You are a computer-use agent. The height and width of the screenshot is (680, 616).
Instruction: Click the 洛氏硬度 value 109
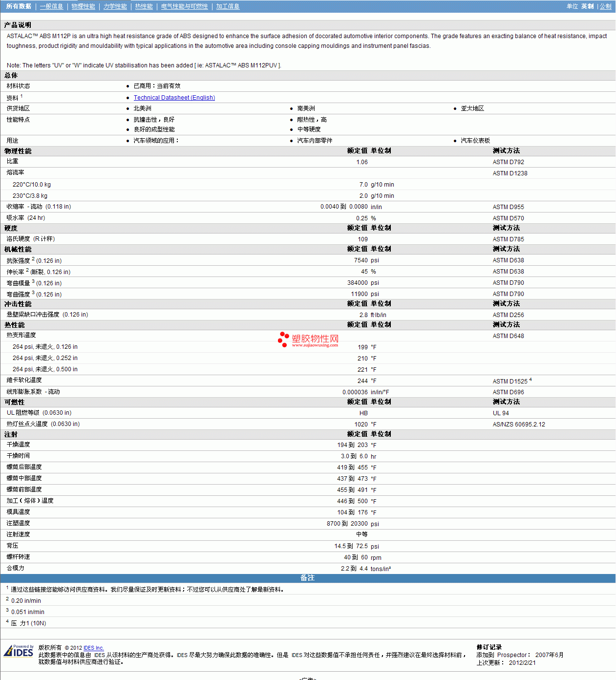363,239
